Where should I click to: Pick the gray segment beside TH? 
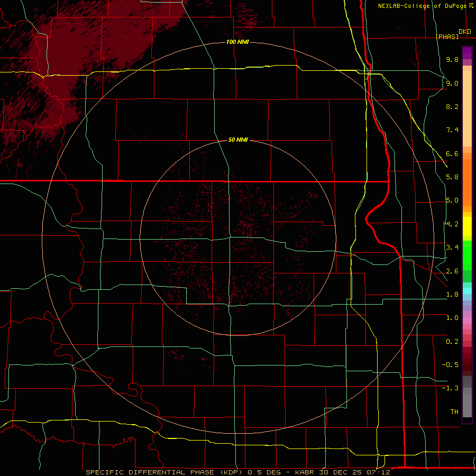click(x=467, y=407)
